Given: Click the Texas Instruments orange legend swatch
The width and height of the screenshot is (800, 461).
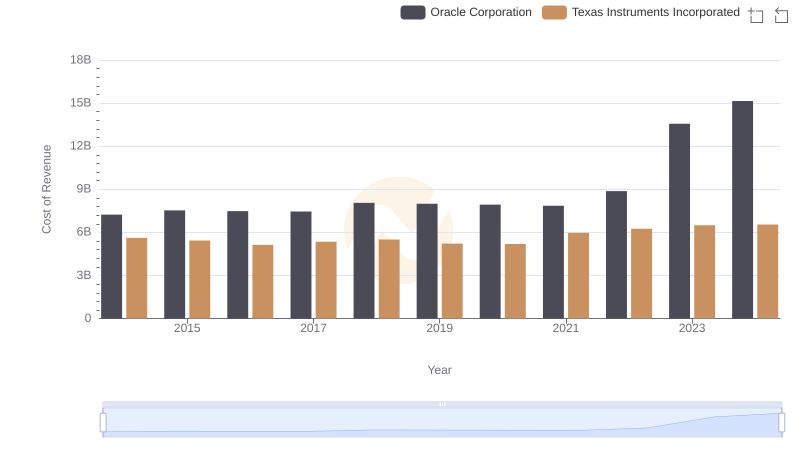Looking at the screenshot, I should (x=554, y=12).
